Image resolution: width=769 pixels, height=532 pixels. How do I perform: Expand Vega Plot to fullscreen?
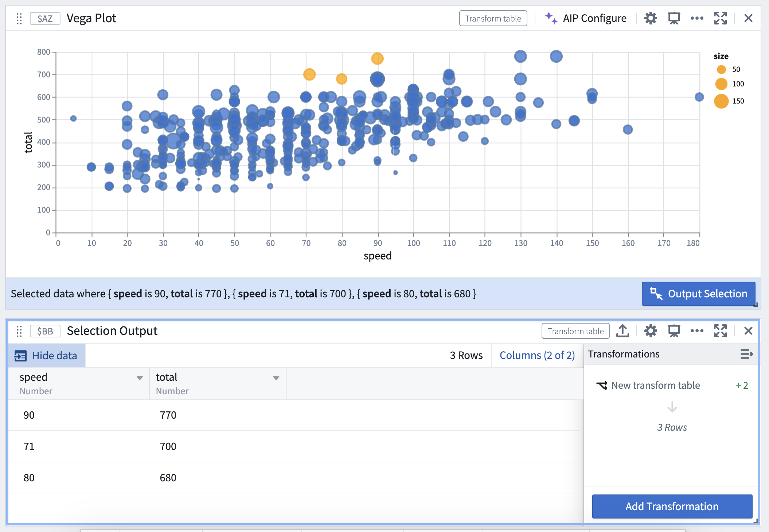point(720,18)
